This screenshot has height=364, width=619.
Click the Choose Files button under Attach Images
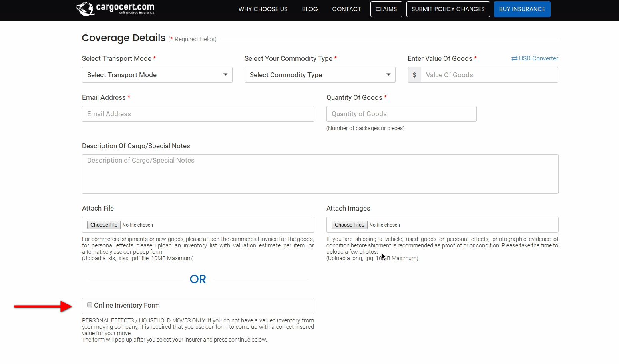tap(349, 225)
